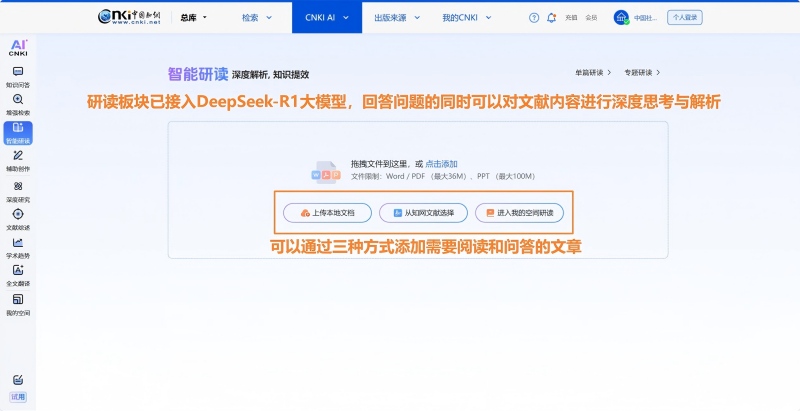800x411 pixels.
Task: Open 知识问答 in the left sidebar
Action: (x=17, y=76)
